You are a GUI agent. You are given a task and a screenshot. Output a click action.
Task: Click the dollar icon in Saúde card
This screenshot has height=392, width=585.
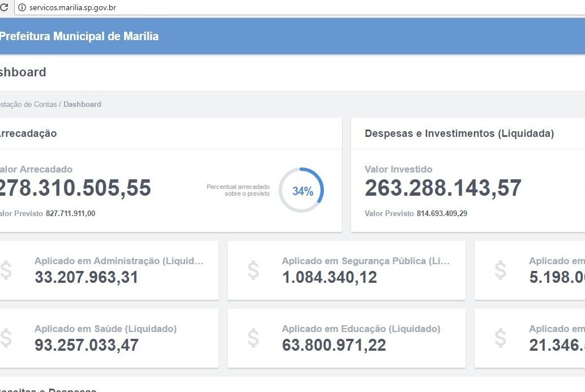click(x=5, y=338)
